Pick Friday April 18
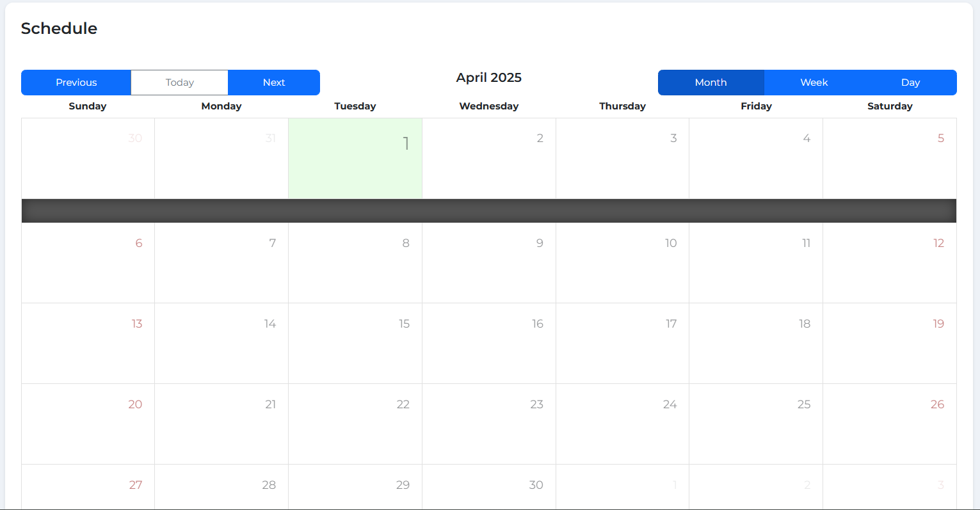Viewport: 980px width, 510px height. [756, 343]
